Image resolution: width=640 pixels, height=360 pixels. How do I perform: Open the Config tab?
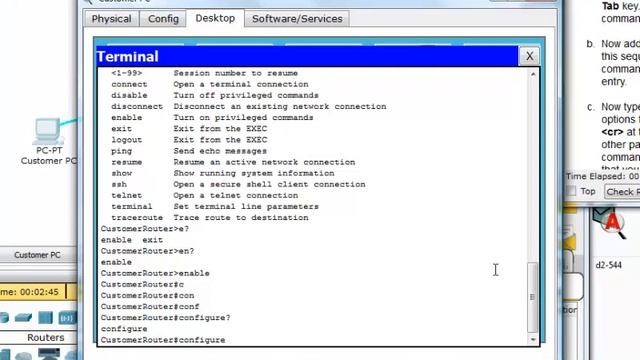coord(163,19)
